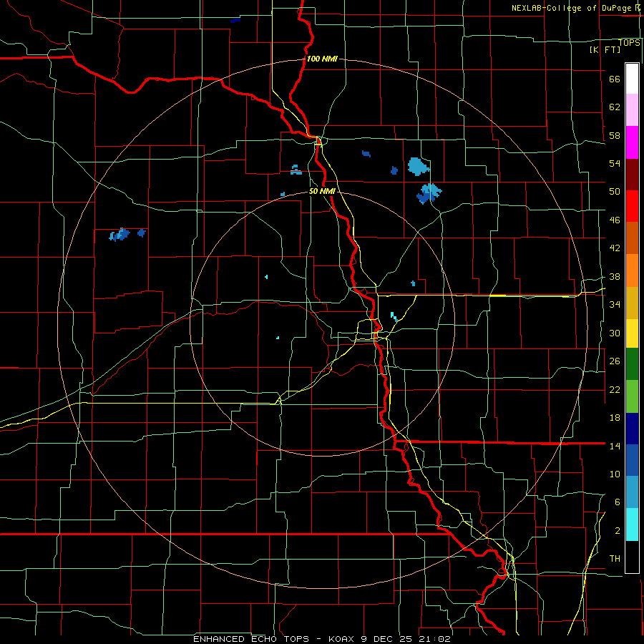Click the TOPS legend title
This screenshot has width=644, height=644.
pyautogui.click(x=629, y=42)
